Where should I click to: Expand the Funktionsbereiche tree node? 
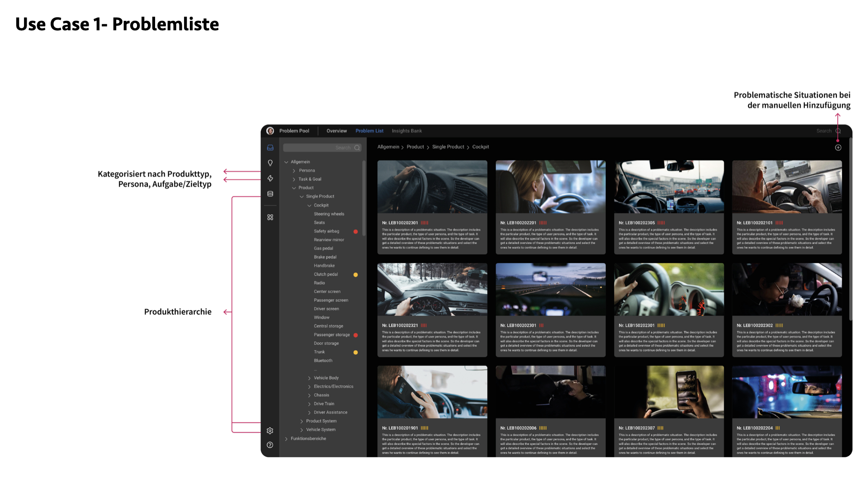tap(286, 439)
